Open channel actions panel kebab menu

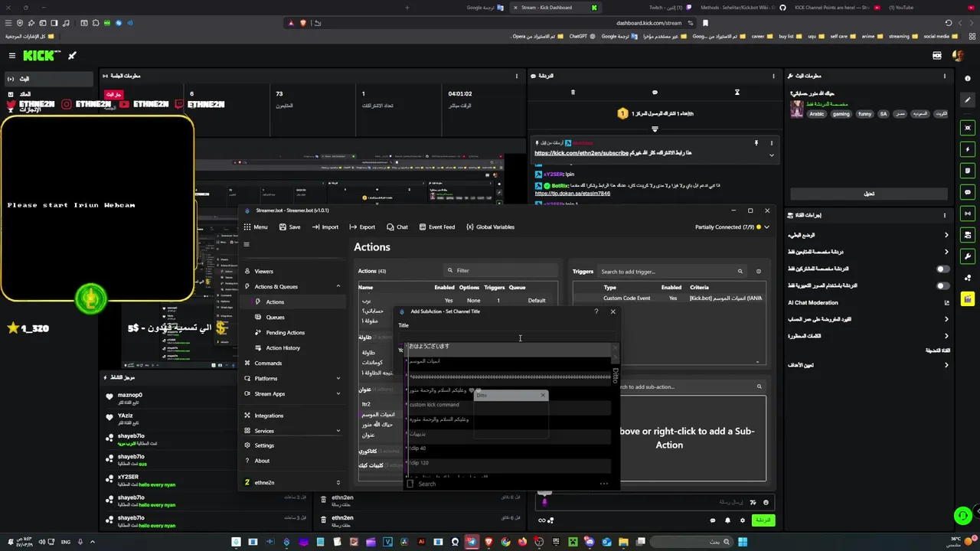tap(945, 215)
